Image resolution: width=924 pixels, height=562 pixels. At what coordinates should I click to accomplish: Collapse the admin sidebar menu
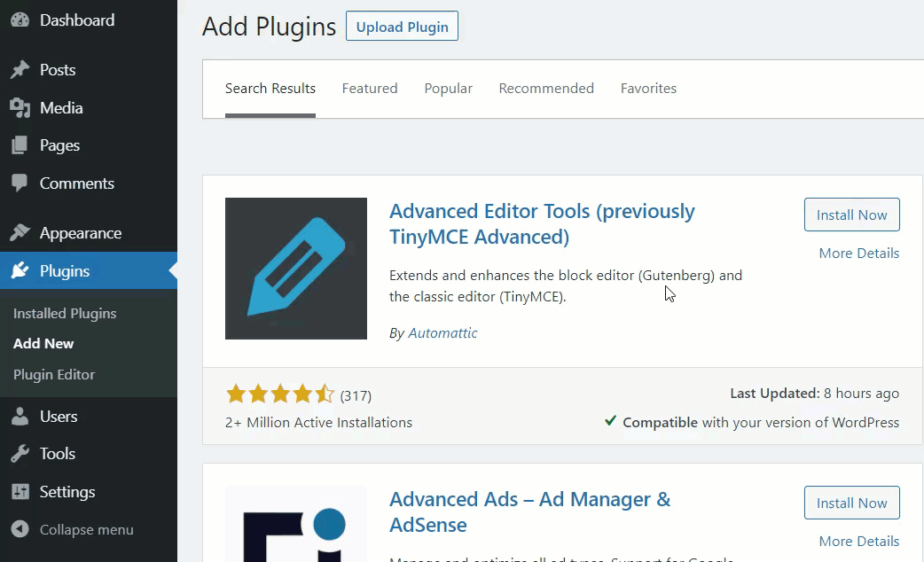(x=89, y=529)
